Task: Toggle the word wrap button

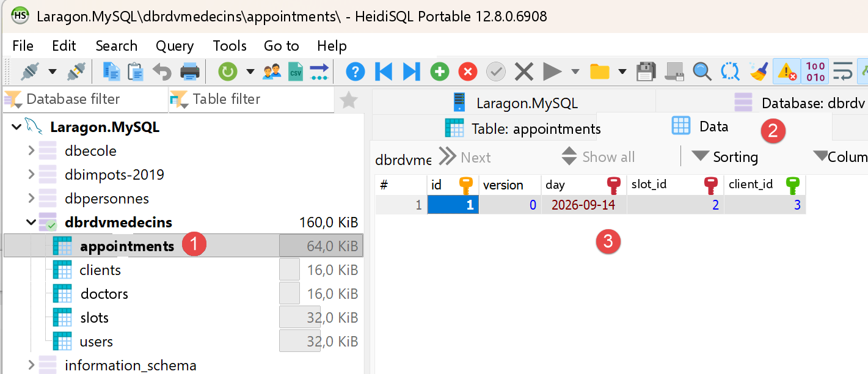Action: (843, 72)
